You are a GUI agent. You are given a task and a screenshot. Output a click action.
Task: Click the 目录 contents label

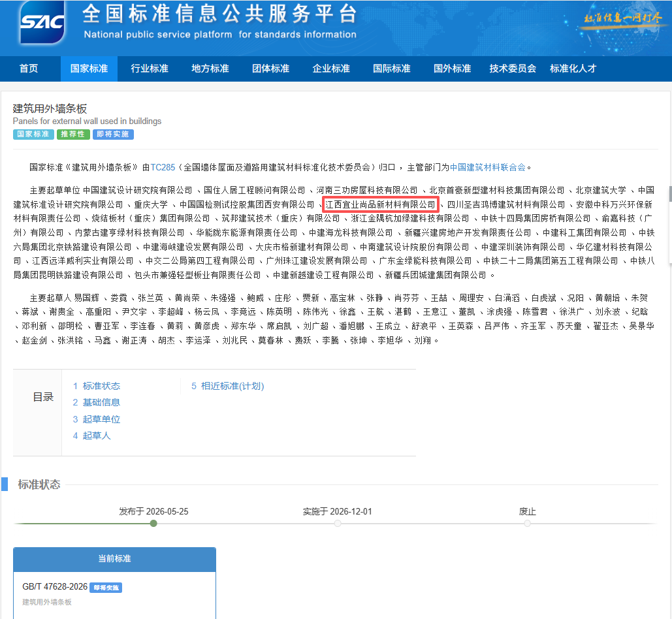43,397
